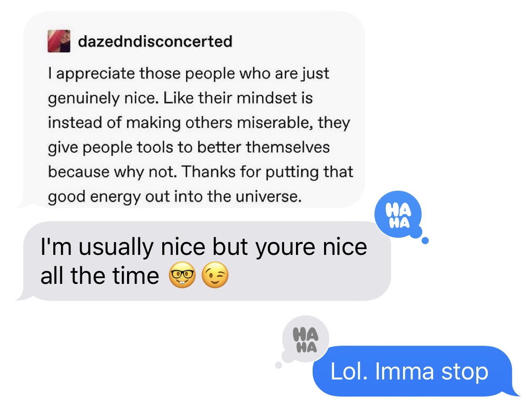Select the "I'm usually nice" message line
Viewport: 532px width, 408px height.
point(204,247)
